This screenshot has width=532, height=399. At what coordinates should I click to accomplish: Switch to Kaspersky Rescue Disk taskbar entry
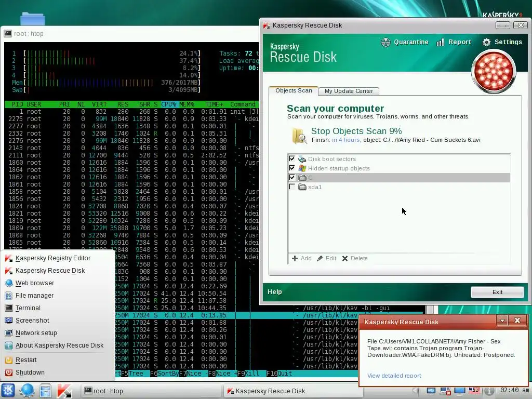(292, 391)
